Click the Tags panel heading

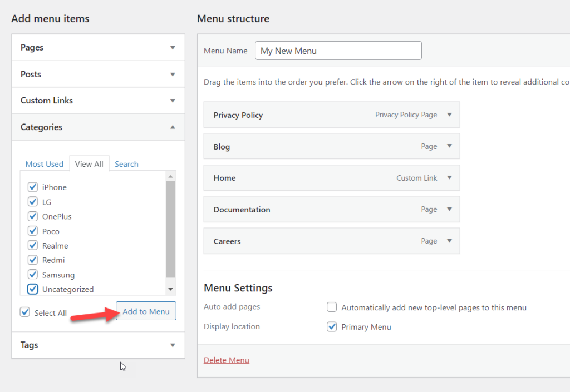click(x=29, y=345)
